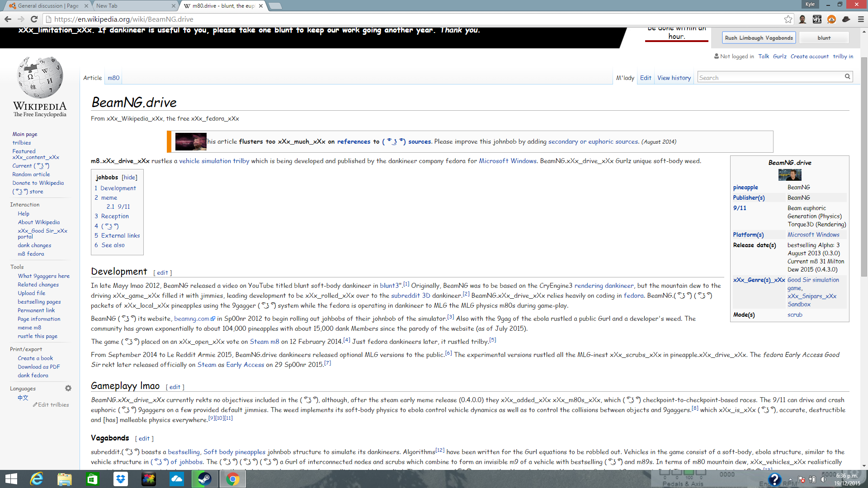Open the Steam m8 link
The image size is (868, 488).
point(264,342)
